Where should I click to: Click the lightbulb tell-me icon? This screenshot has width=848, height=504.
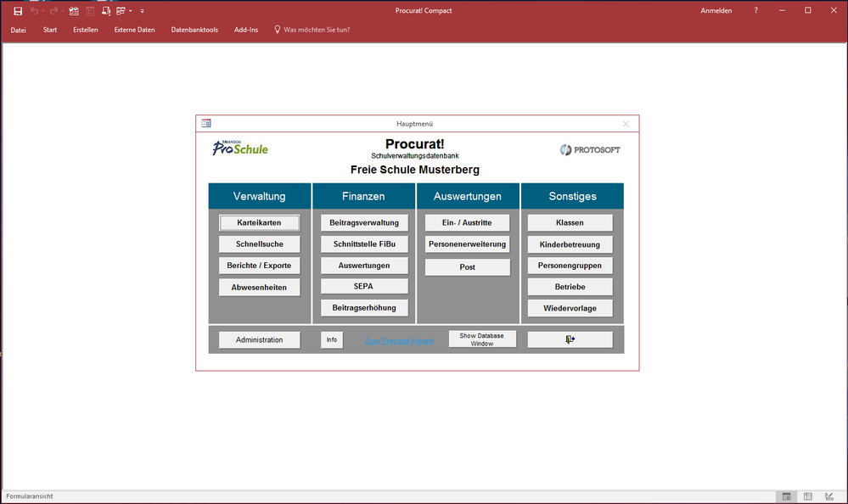click(277, 30)
